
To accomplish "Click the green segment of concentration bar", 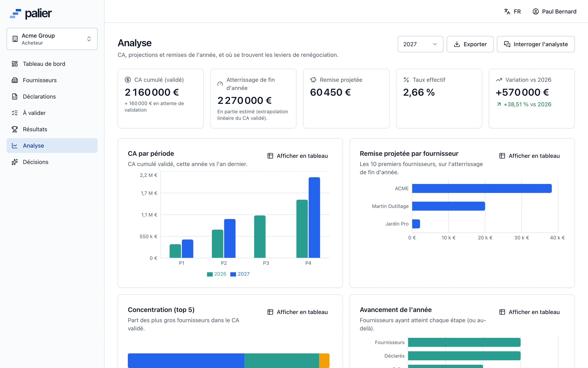I will click(x=282, y=360).
